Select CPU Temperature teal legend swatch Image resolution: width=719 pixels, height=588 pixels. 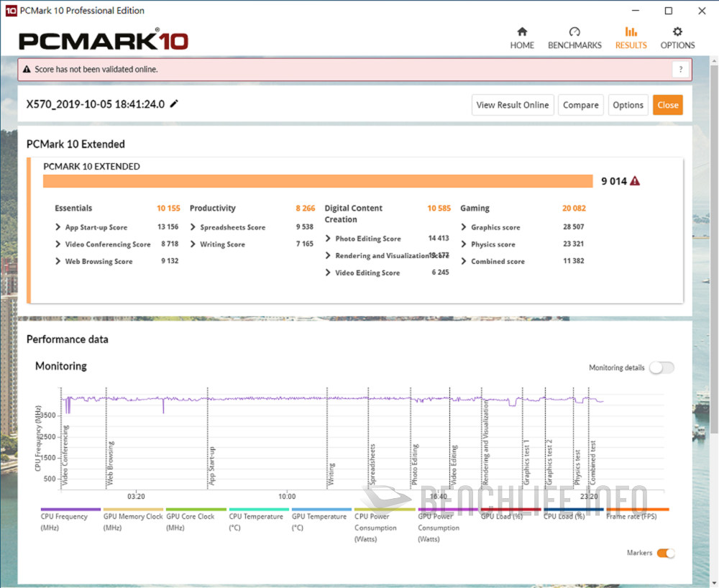coord(259,509)
